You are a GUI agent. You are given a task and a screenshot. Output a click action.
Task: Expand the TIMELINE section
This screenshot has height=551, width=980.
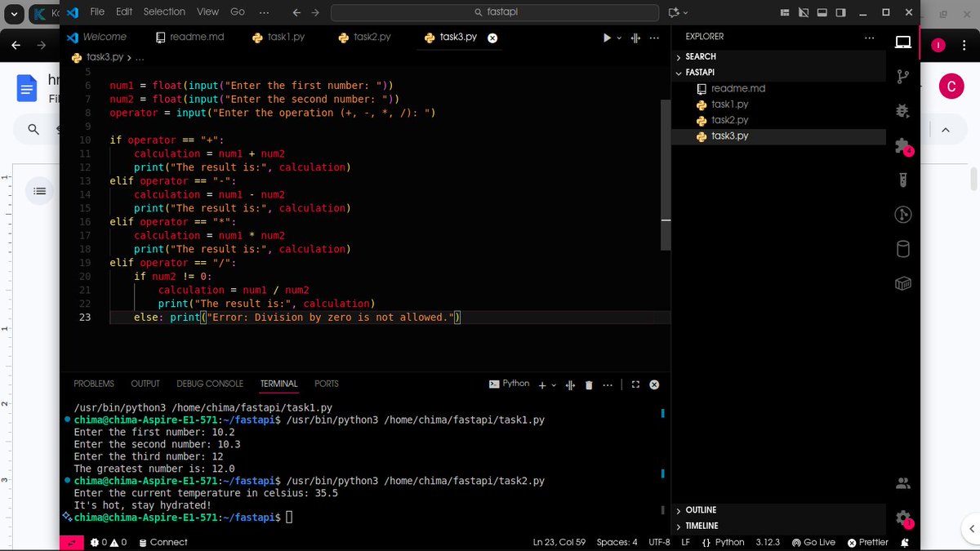tap(778, 527)
